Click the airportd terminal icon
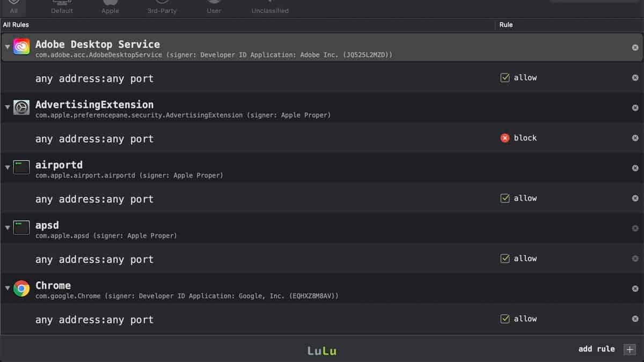 [x=21, y=167]
